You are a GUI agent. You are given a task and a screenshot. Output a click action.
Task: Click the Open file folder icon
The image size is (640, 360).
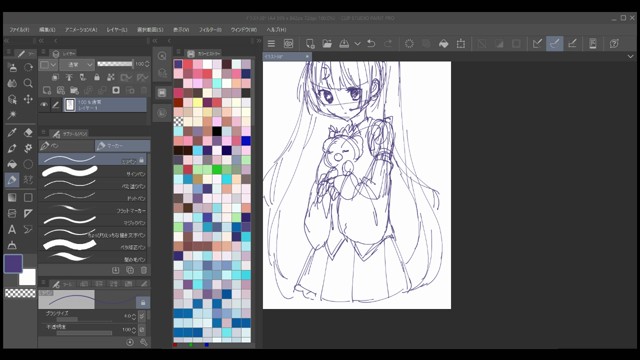click(327, 43)
